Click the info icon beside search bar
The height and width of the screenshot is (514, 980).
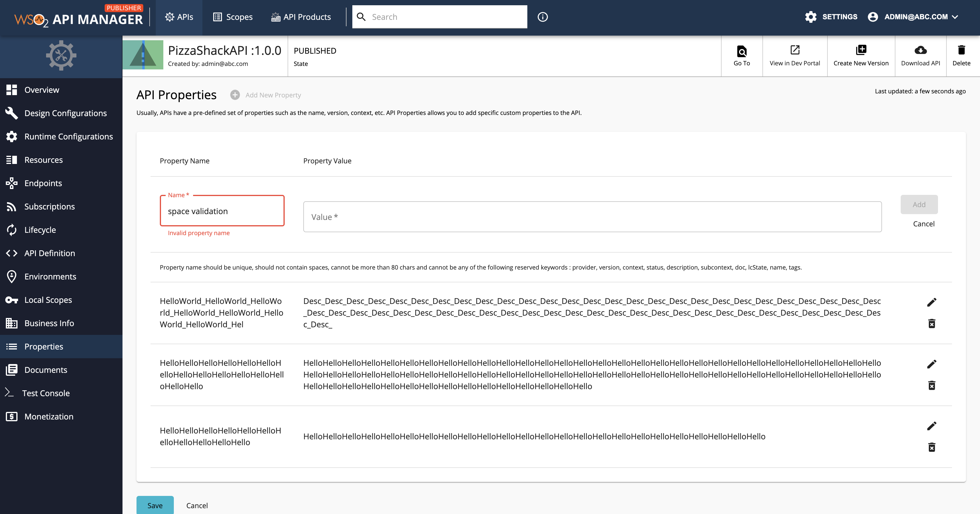542,17
